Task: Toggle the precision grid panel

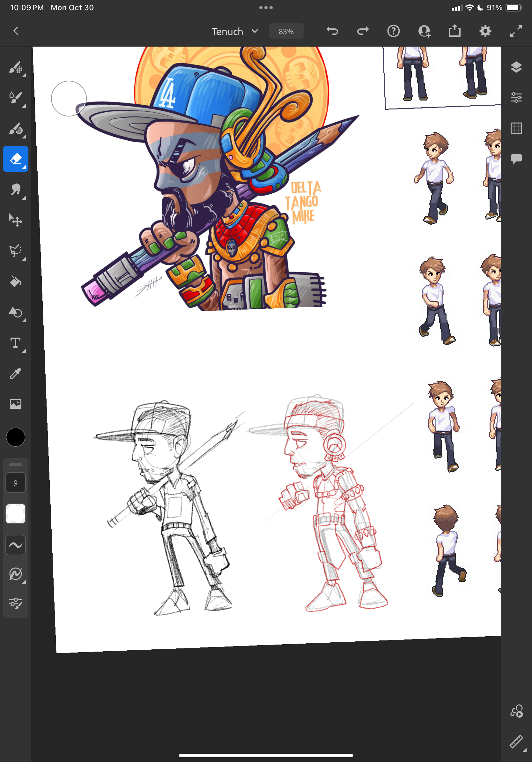Action: click(516, 128)
